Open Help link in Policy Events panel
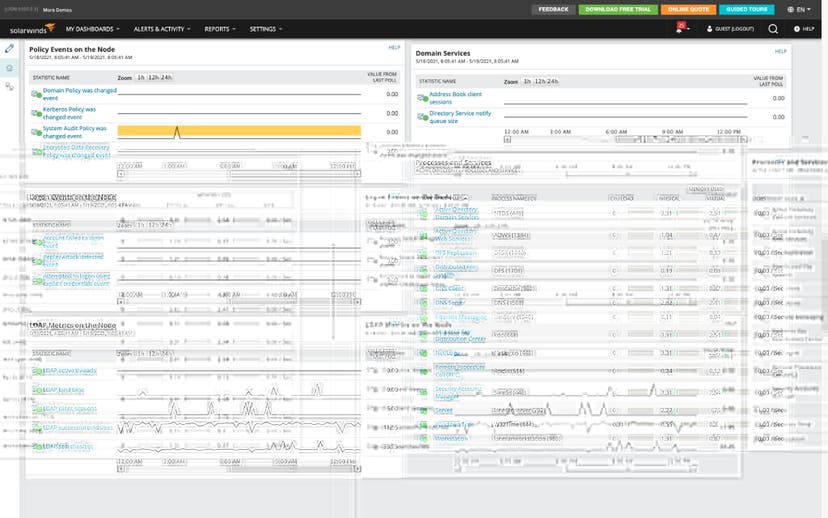 coord(394,48)
